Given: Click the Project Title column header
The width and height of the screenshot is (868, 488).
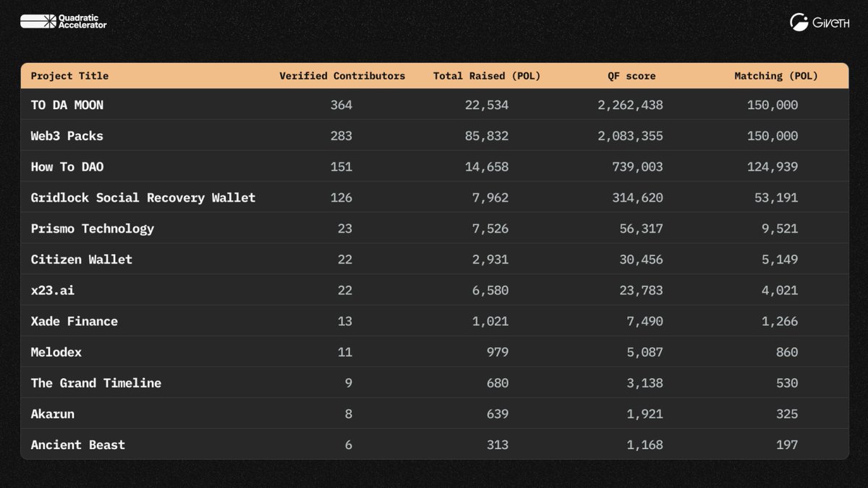Looking at the screenshot, I should [x=69, y=76].
